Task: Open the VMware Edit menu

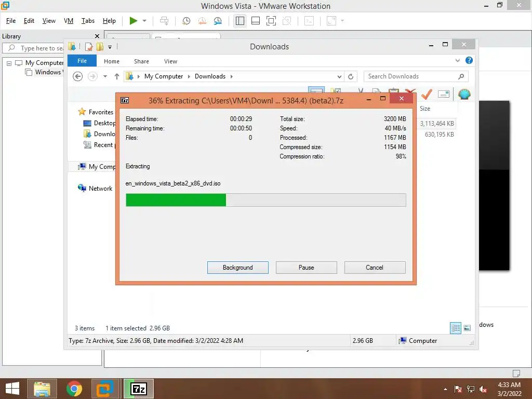Action: click(29, 21)
